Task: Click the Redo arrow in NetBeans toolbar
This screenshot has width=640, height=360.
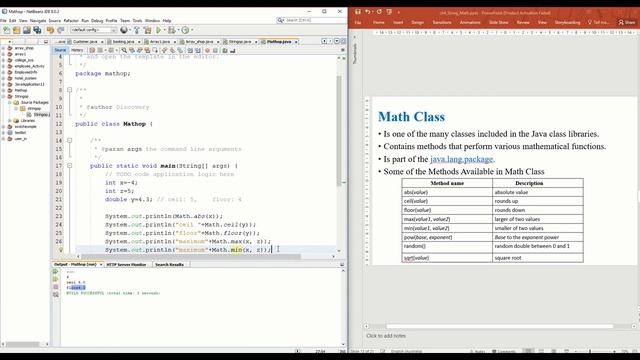Action: pos(60,30)
